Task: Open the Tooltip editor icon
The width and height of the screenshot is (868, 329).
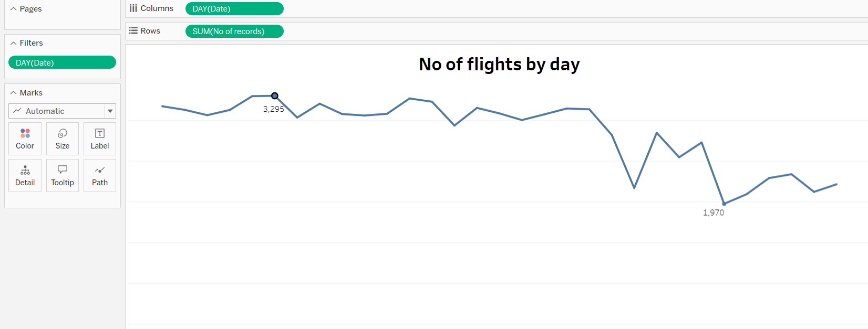Action: click(x=62, y=175)
